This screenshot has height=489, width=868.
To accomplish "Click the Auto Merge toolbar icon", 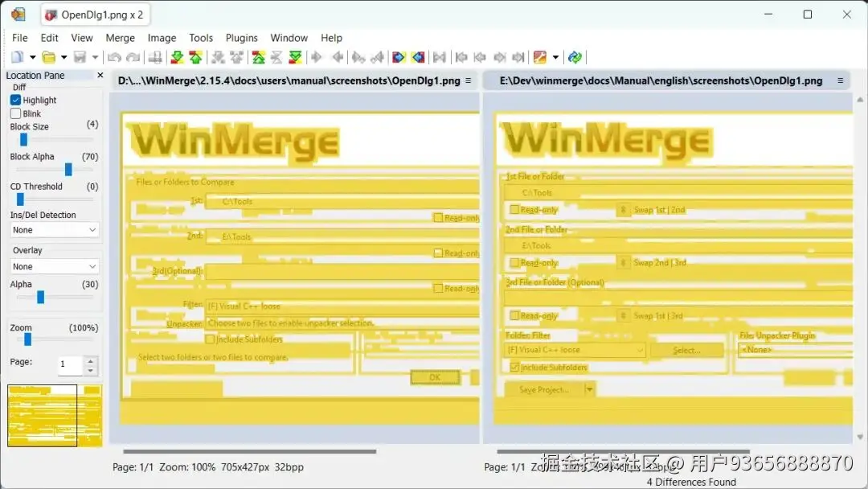I will pyautogui.click(x=439, y=57).
